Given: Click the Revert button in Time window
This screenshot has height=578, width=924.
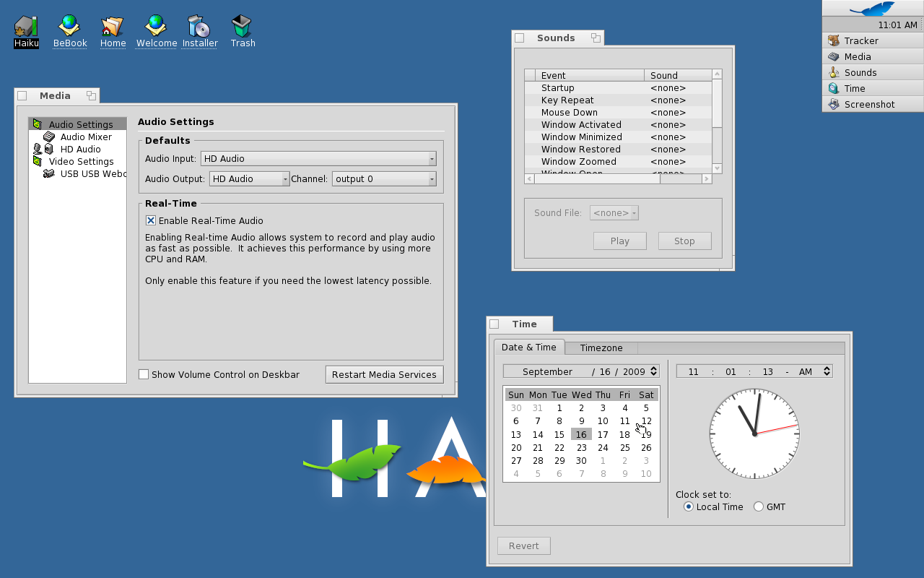Looking at the screenshot, I should tap(524, 545).
